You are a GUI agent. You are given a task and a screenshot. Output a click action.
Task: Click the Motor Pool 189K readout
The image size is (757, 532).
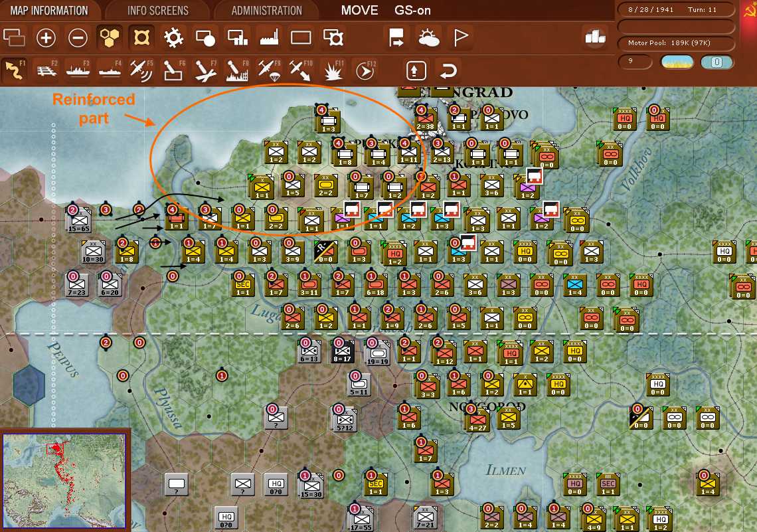[676, 43]
